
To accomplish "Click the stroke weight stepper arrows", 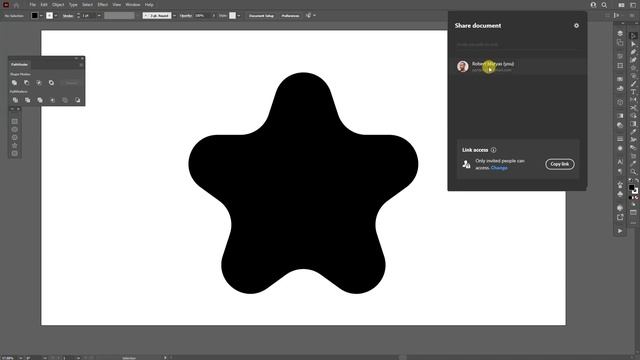I will click(x=78, y=16).
